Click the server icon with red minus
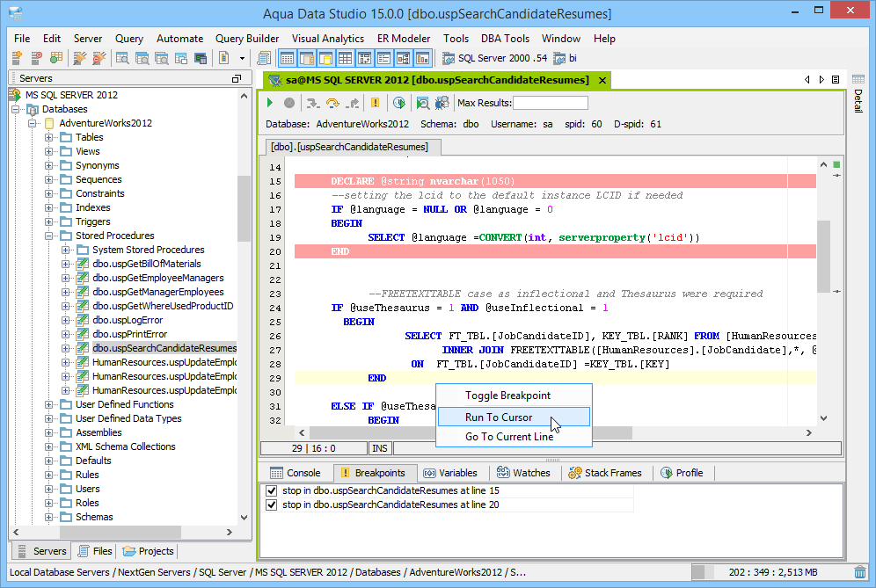This screenshot has width=876, height=588. pyautogui.click(x=36, y=57)
